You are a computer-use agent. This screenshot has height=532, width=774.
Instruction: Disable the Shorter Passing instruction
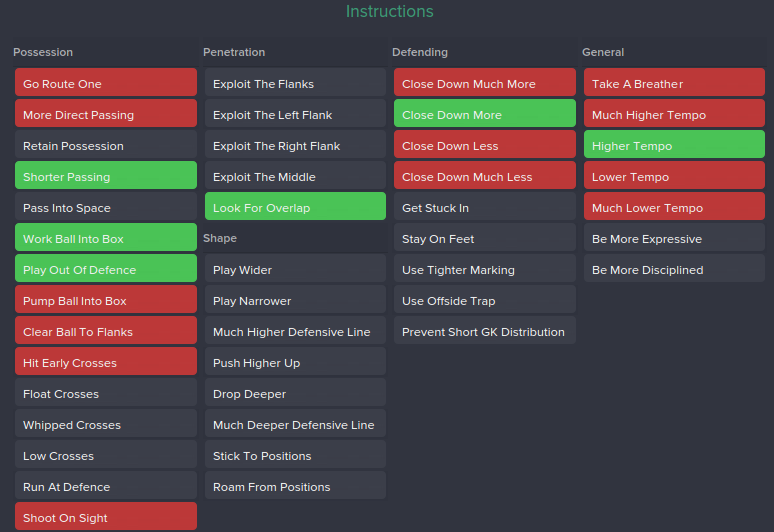106,175
